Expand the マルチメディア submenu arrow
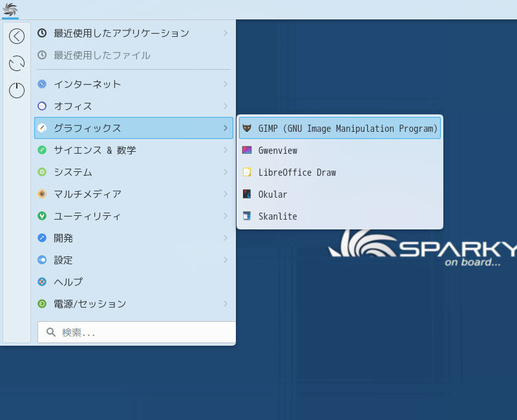 [226, 194]
